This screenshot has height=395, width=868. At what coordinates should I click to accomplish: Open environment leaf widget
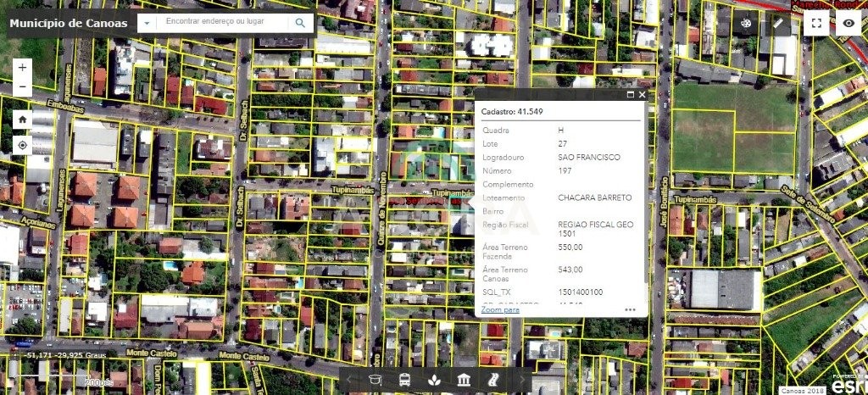pos(435,380)
